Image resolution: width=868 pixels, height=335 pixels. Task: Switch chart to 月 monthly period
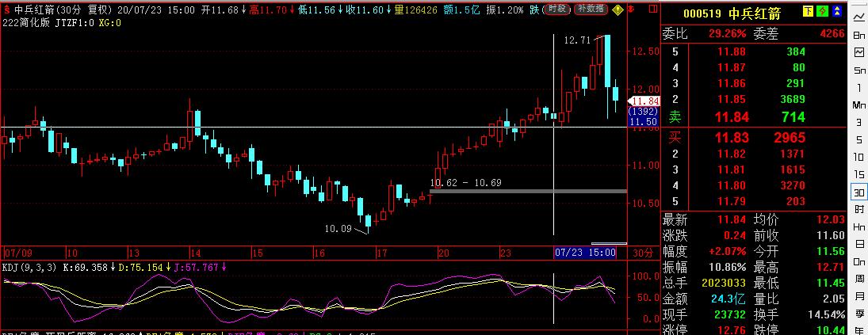pyautogui.click(x=859, y=296)
